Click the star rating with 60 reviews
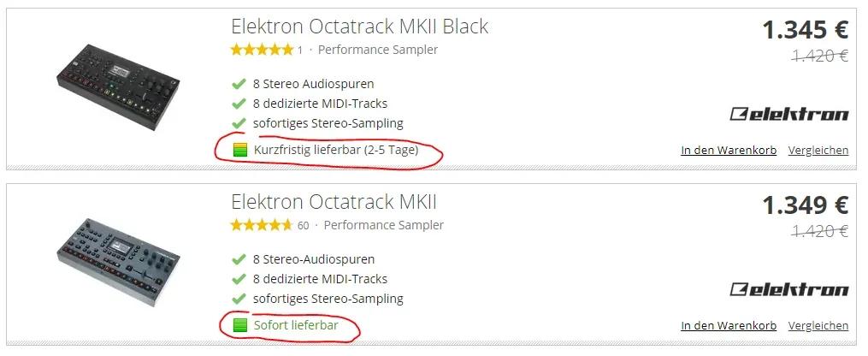The image size is (868, 356). pos(262,225)
